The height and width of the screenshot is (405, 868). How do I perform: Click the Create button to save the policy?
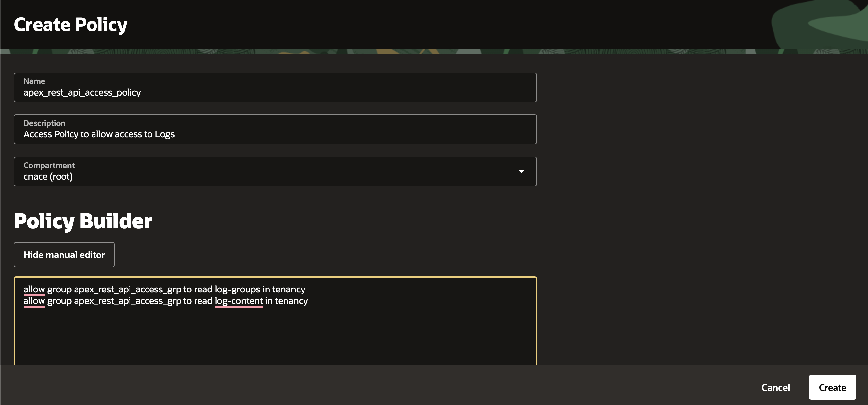(832, 387)
